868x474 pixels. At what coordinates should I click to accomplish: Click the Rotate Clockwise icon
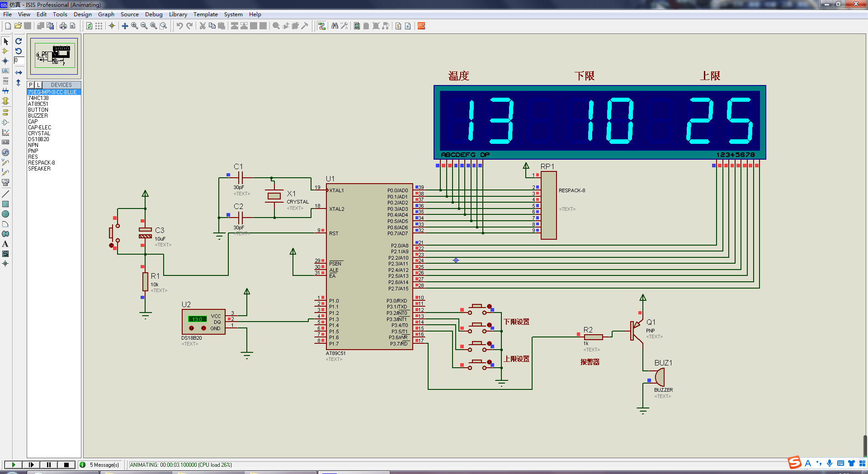pyautogui.click(x=19, y=41)
